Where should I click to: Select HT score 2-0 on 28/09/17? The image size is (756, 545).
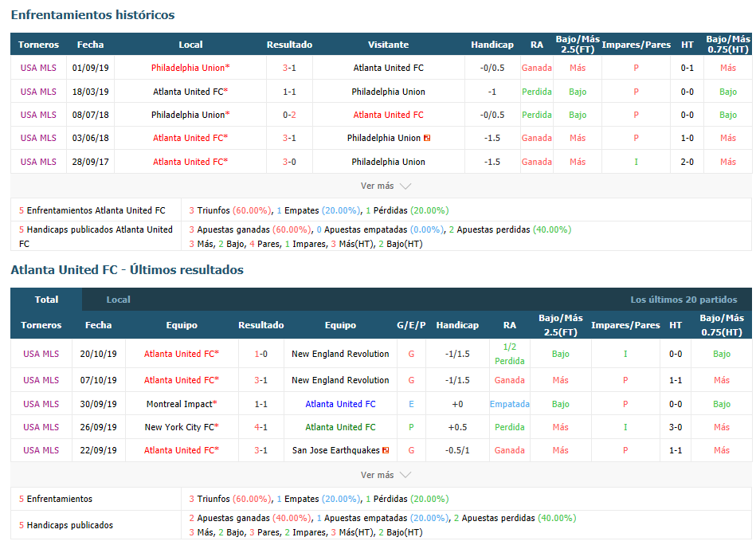tap(687, 162)
